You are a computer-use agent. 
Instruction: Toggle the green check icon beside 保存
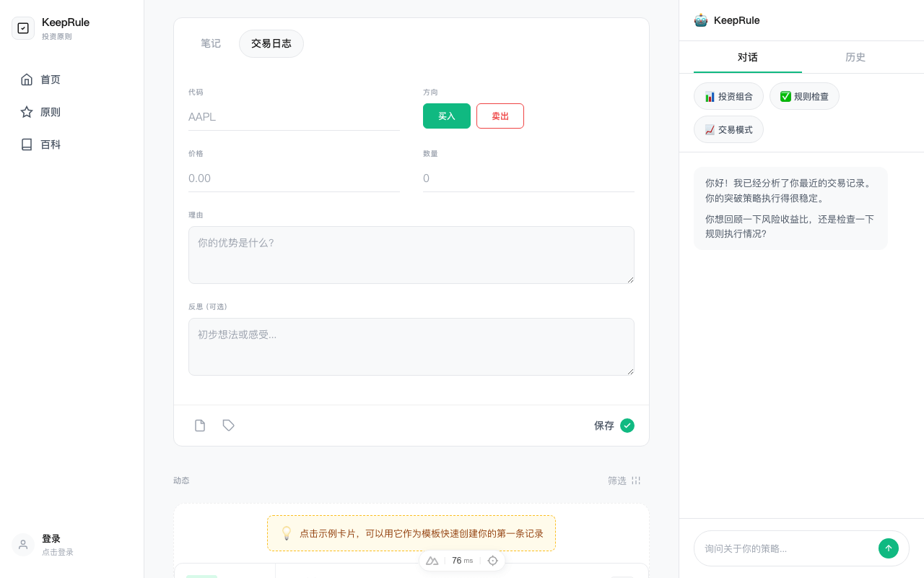tap(627, 426)
